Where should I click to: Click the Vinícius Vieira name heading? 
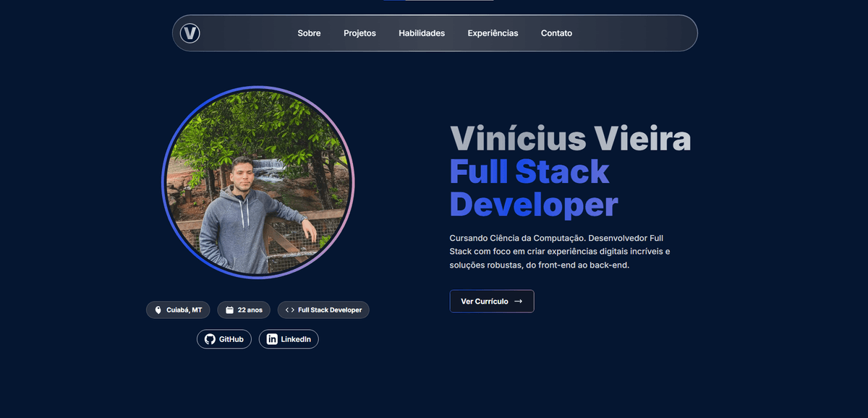point(570,139)
